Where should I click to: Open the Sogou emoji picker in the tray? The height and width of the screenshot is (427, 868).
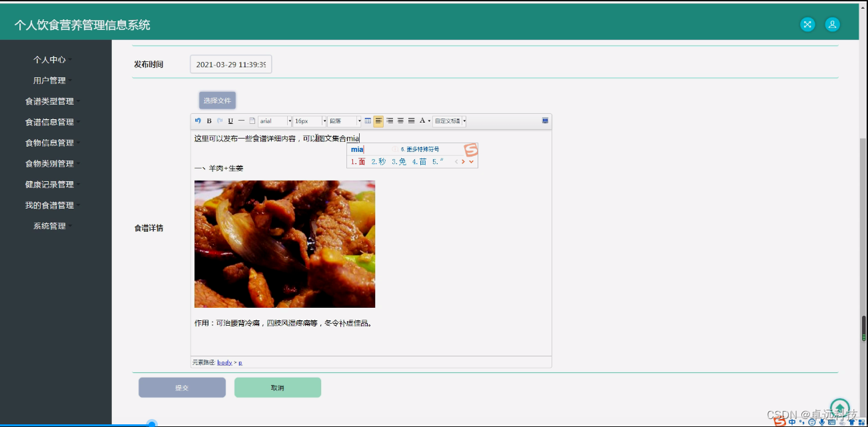tap(813, 422)
